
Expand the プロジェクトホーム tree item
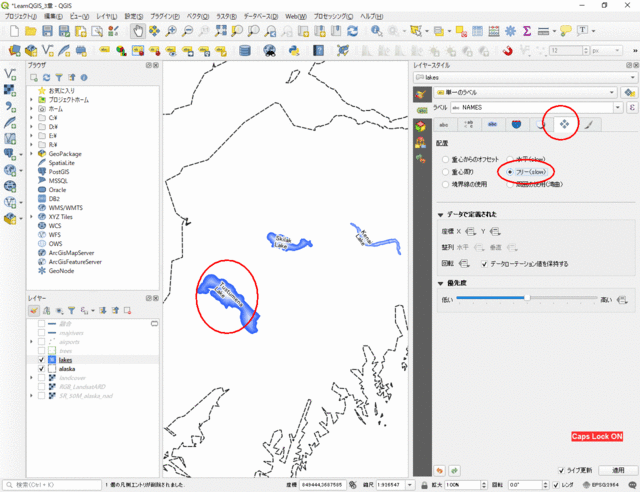click(31, 100)
